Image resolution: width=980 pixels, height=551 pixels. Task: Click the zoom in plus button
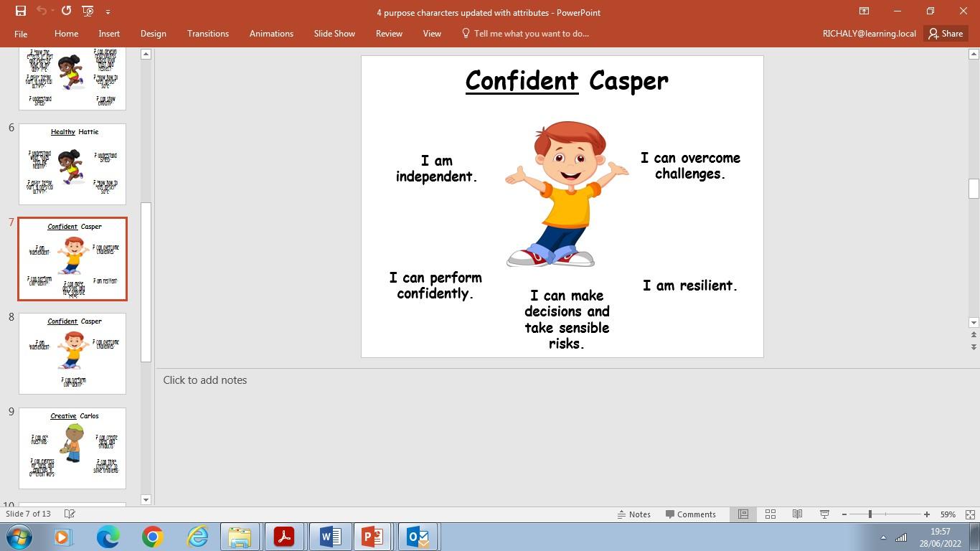tap(927, 514)
